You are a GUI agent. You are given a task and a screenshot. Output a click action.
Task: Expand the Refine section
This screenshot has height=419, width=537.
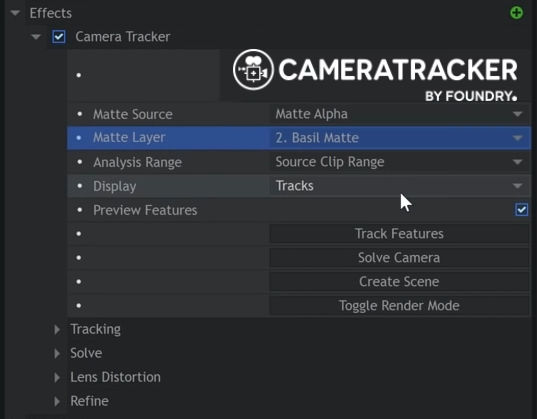click(x=57, y=402)
